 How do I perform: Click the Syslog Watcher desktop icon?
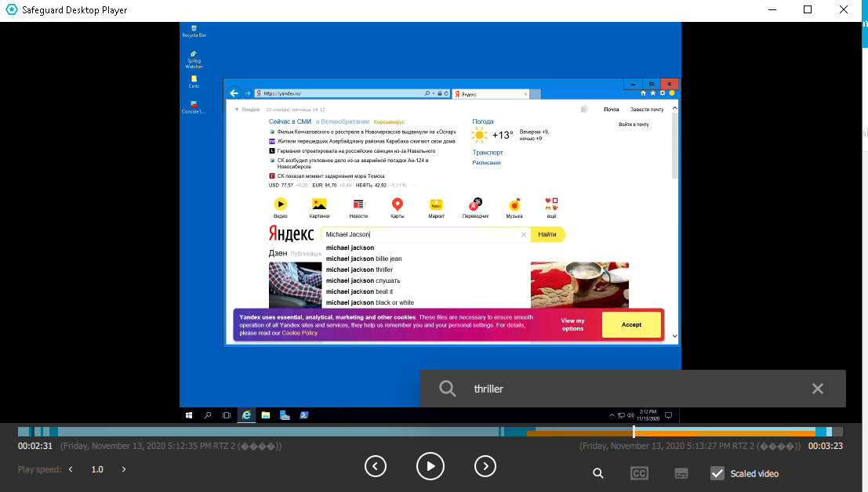[194, 60]
